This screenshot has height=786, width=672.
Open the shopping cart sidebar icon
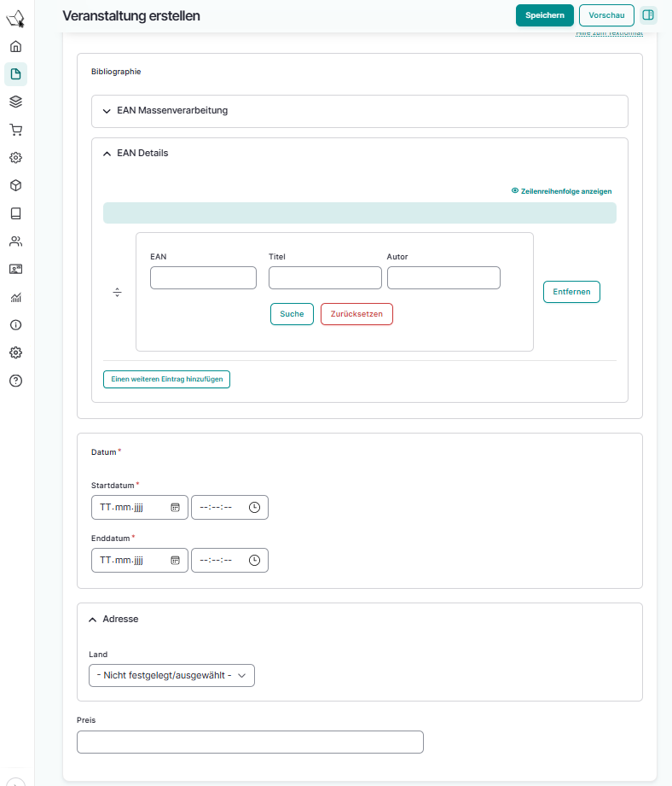[15, 131]
